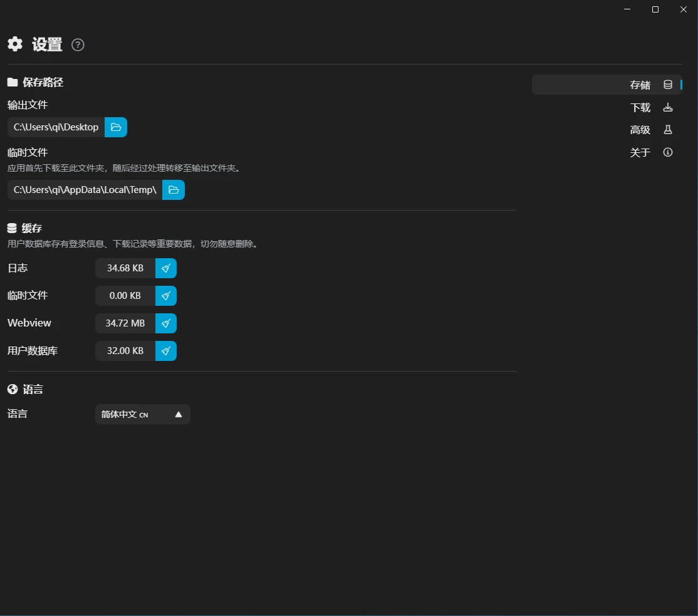This screenshot has height=616, width=698.
Task: Browse folder for 输出文件 output path
Action: coord(116,127)
